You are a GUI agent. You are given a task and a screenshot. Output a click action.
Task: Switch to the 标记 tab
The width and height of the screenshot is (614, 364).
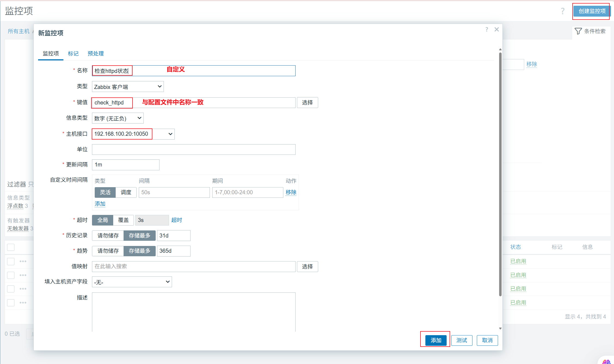(x=73, y=54)
